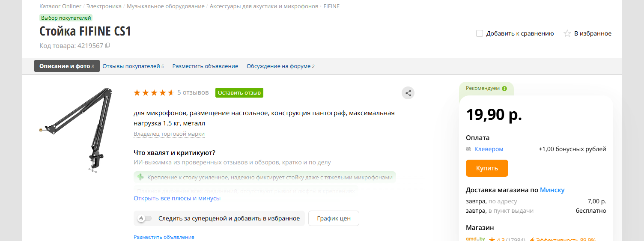The height and width of the screenshot is (241, 644).
Task: Click lower Разместить объявление link under toggle
Action: coord(164,237)
